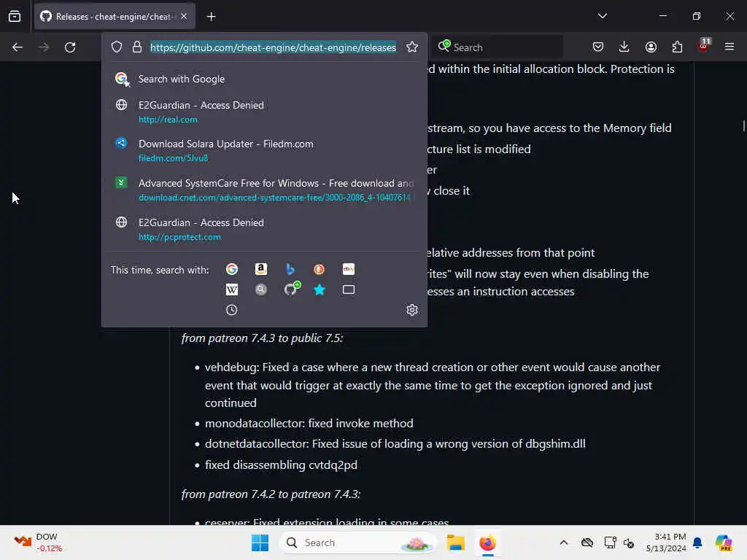The image size is (747, 560).
Task: Search this time with eBay
Action: [348, 270]
